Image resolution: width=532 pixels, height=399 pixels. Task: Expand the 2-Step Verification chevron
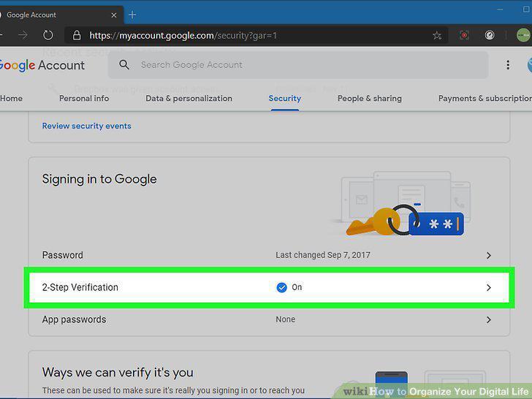pos(489,288)
